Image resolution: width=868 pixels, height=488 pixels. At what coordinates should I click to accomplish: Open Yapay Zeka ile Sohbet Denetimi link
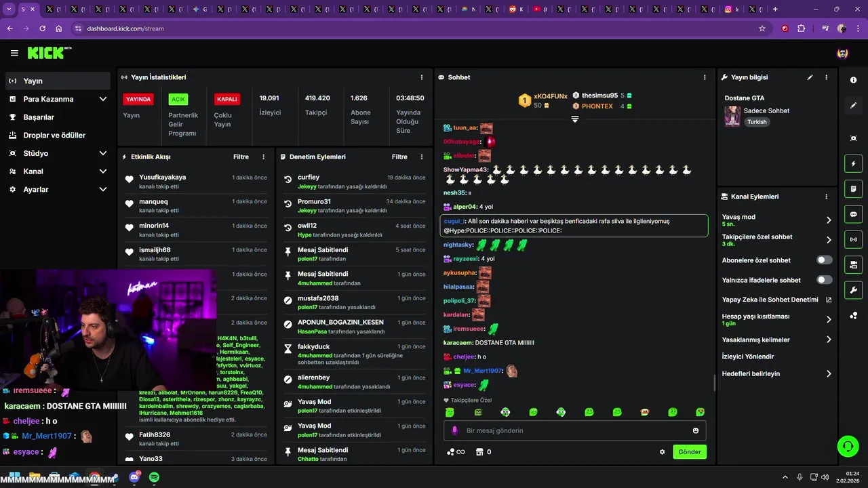pyautogui.click(x=770, y=300)
